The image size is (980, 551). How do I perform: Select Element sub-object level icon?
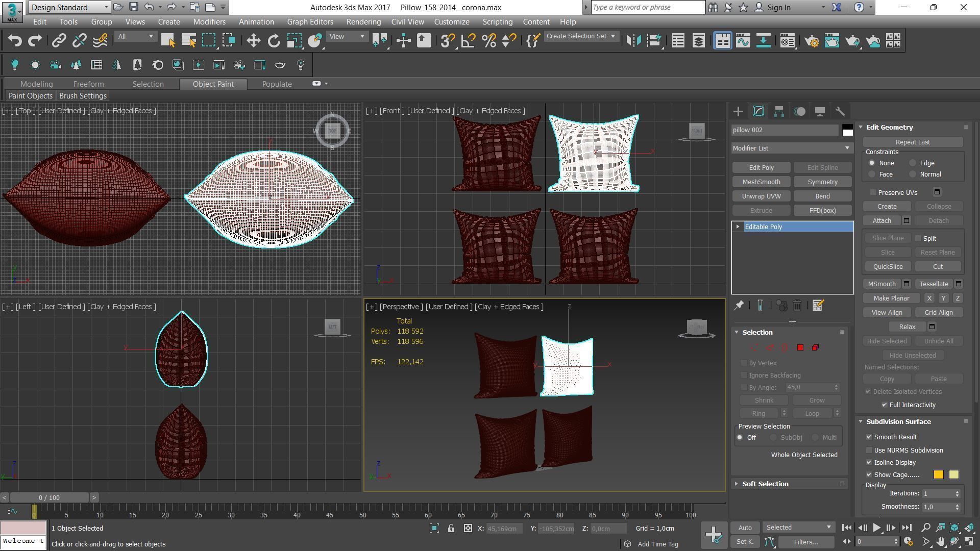click(815, 347)
